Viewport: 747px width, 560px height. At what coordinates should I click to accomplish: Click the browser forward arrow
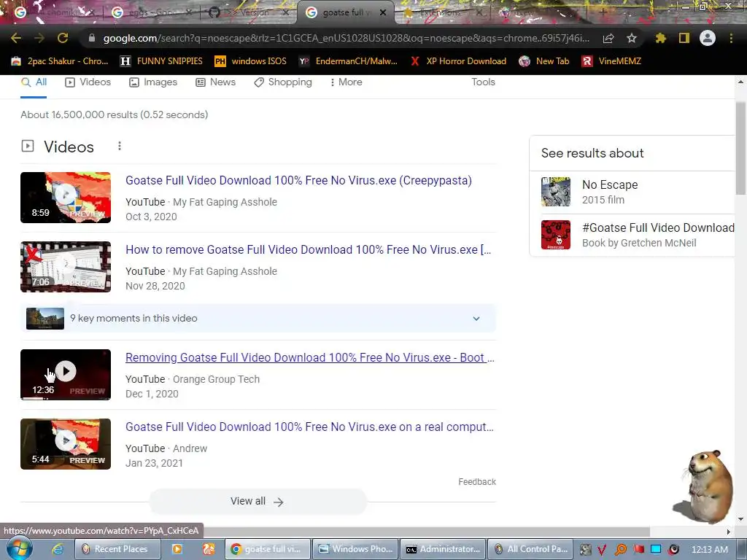pos(39,38)
